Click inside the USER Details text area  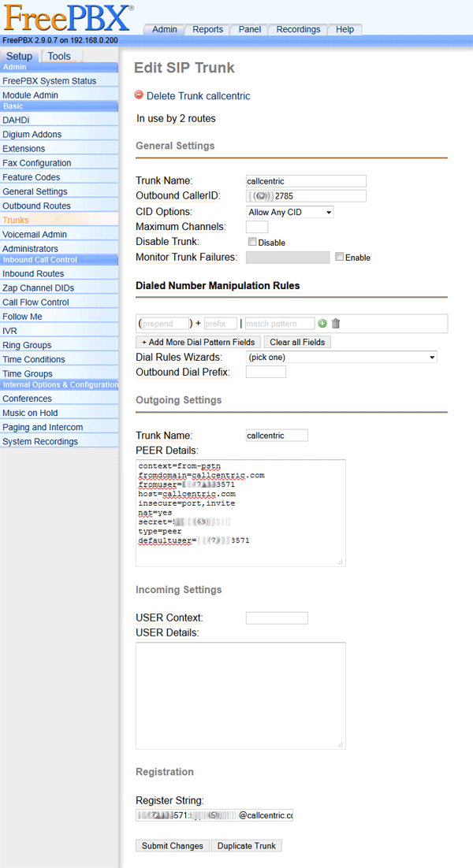(240, 696)
